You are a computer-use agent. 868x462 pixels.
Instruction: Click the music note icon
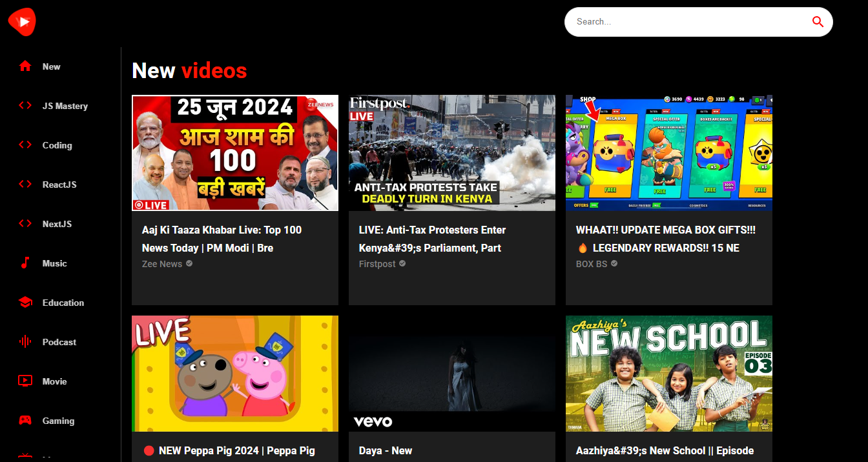tap(25, 263)
